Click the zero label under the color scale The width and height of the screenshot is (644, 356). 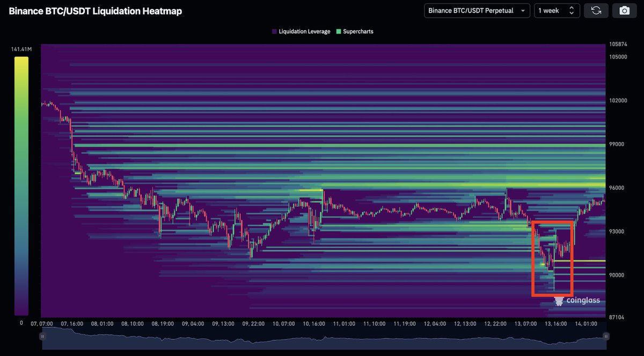pos(21,323)
